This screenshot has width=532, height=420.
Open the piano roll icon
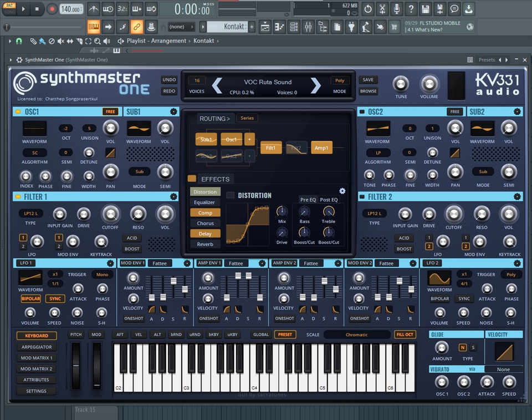tap(279, 27)
